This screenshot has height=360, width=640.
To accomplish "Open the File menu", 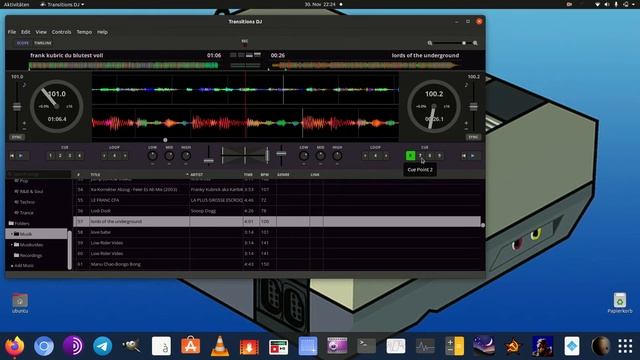I will [x=12, y=32].
